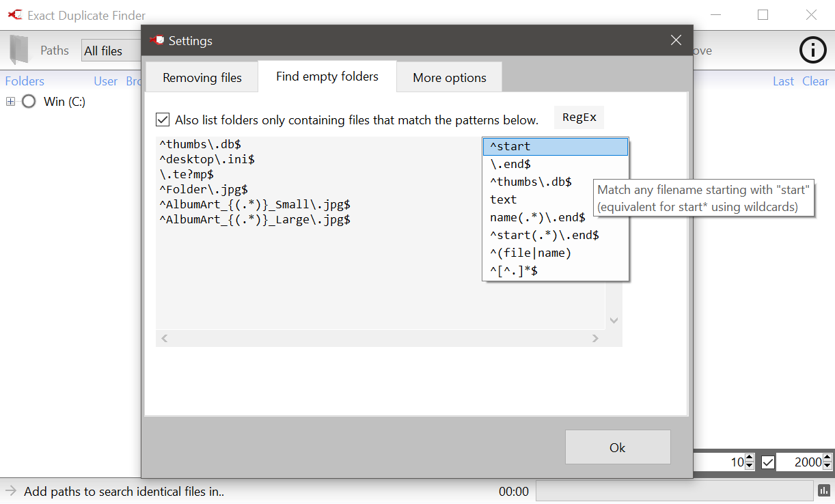Open the RegEx pattern dropdown
835x504 pixels.
[x=579, y=117]
